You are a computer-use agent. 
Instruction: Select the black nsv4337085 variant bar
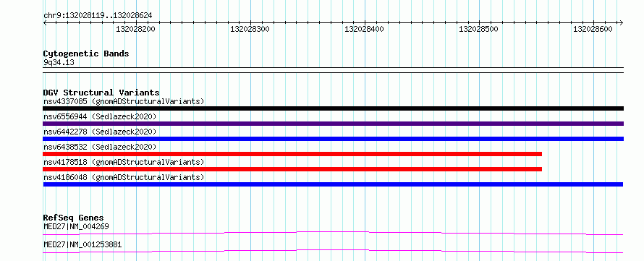pos(333,108)
